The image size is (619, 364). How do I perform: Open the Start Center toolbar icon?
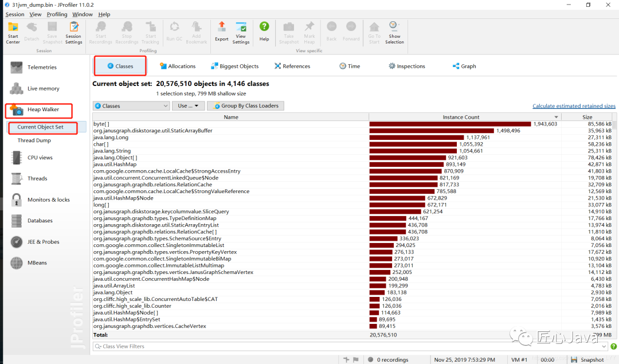(x=13, y=33)
